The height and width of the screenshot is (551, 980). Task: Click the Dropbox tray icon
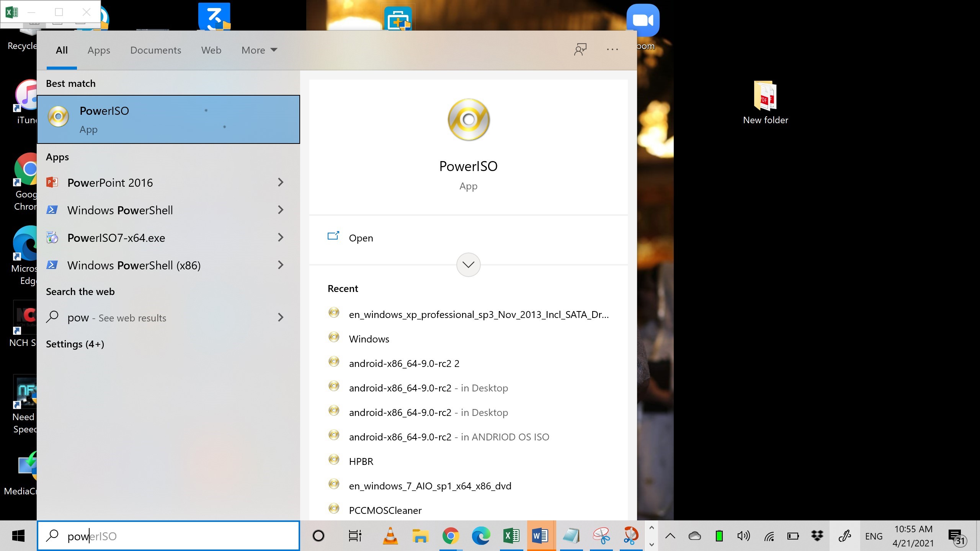[x=817, y=536]
